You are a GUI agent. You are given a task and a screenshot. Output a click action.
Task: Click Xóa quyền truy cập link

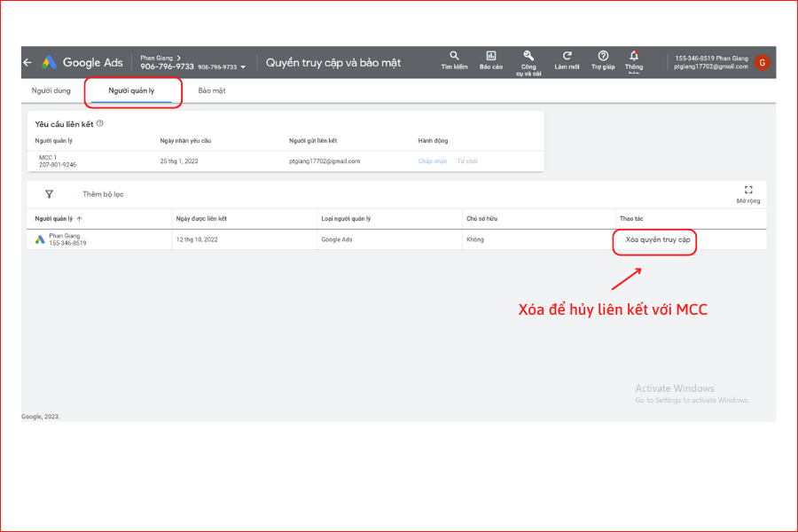(x=658, y=239)
